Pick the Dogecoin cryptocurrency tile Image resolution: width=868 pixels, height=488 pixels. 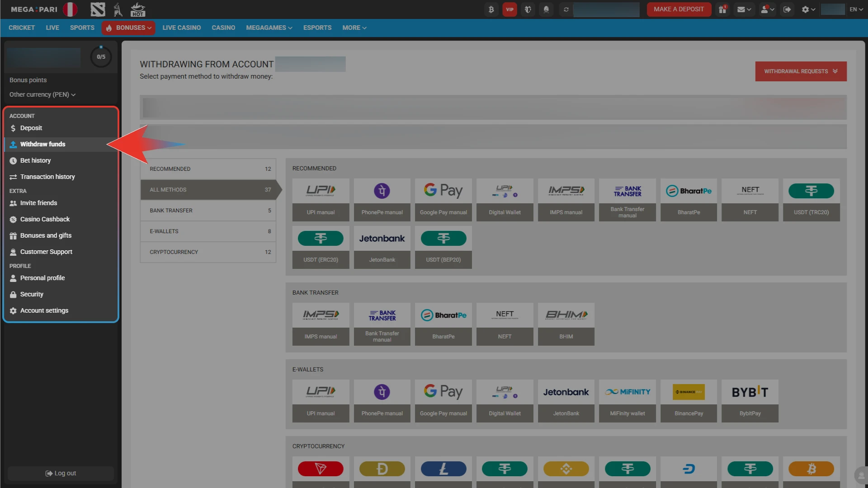point(382,472)
